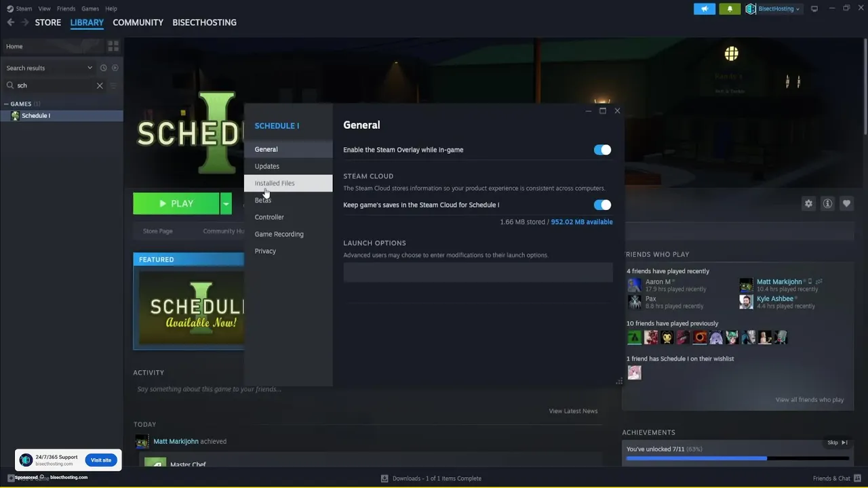868x488 pixels.
Task: Click the main window vertical scrollbar
Action: 865,87
